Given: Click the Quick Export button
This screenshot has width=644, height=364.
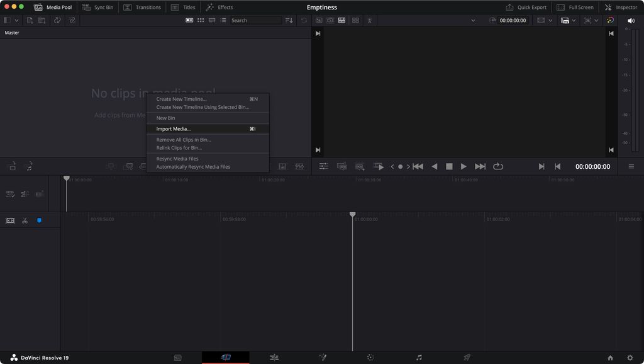Looking at the screenshot, I should 526,7.
